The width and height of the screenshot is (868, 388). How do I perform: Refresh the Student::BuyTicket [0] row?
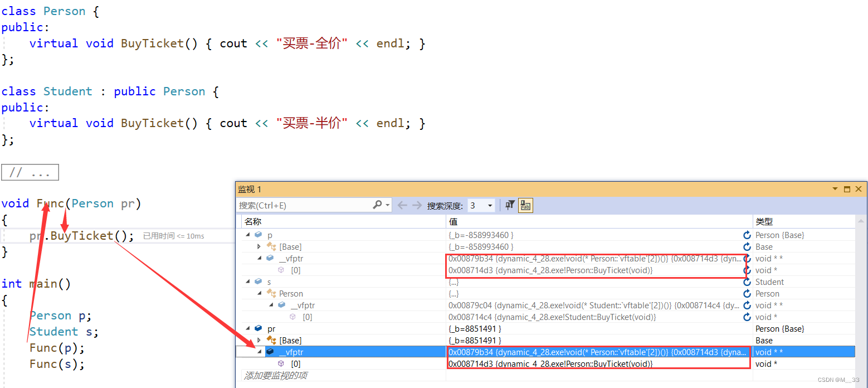pos(747,317)
